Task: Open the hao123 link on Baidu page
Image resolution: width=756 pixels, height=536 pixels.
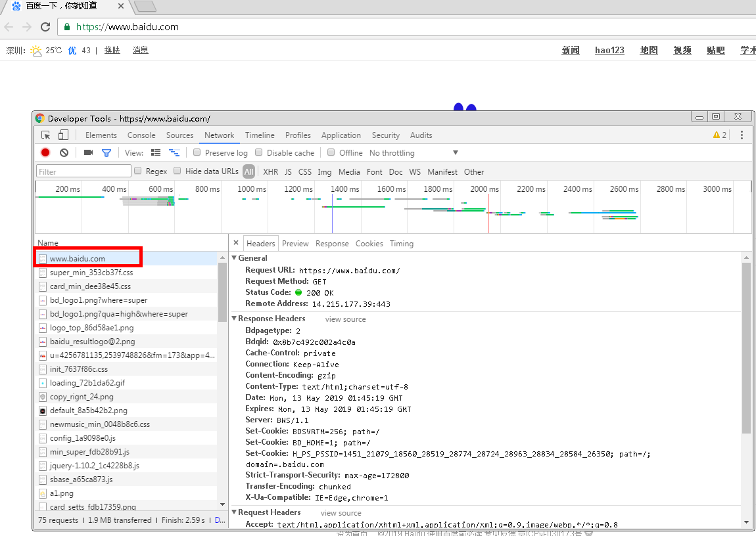Action: pos(609,50)
